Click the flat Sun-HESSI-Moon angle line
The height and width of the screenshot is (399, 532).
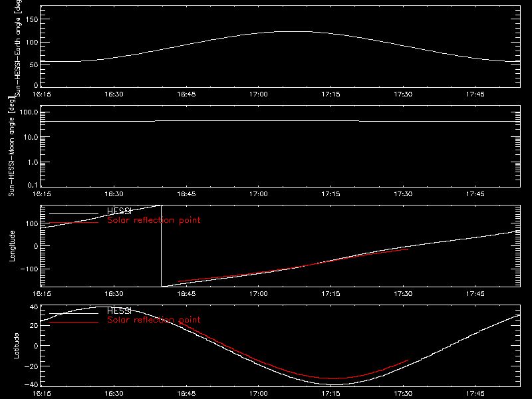[280, 121]
